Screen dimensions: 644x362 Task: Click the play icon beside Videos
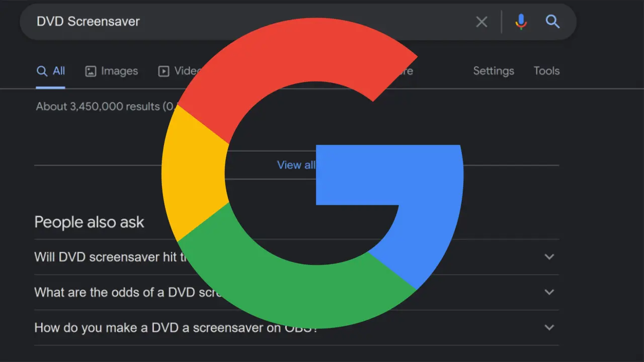pyautogui.click(x=164, y=71)
